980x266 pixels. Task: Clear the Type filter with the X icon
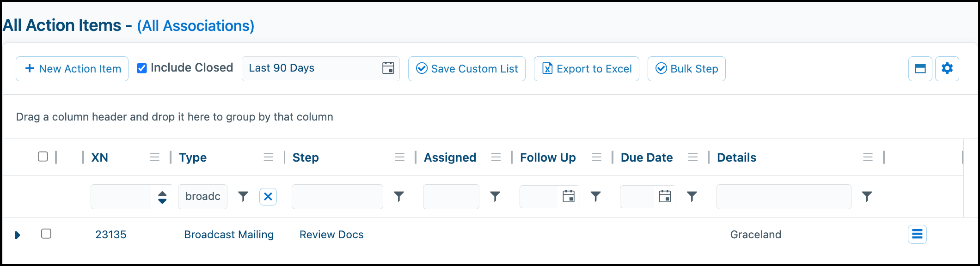click(268, 197)
